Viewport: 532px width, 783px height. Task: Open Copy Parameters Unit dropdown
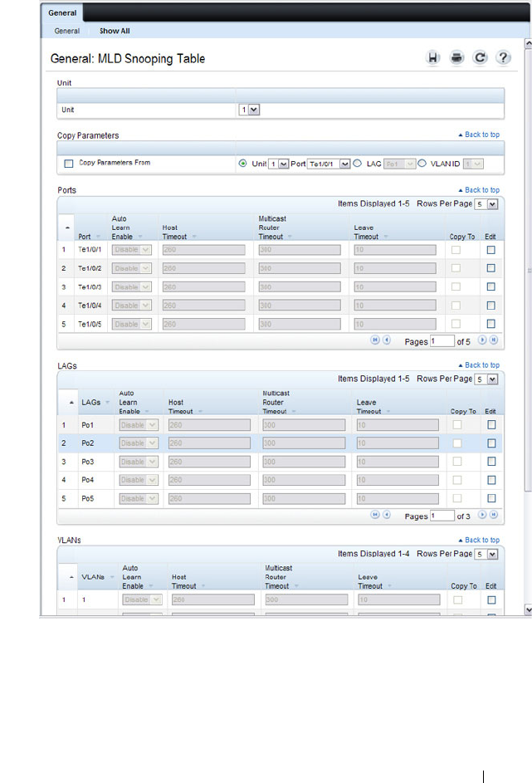279,164
